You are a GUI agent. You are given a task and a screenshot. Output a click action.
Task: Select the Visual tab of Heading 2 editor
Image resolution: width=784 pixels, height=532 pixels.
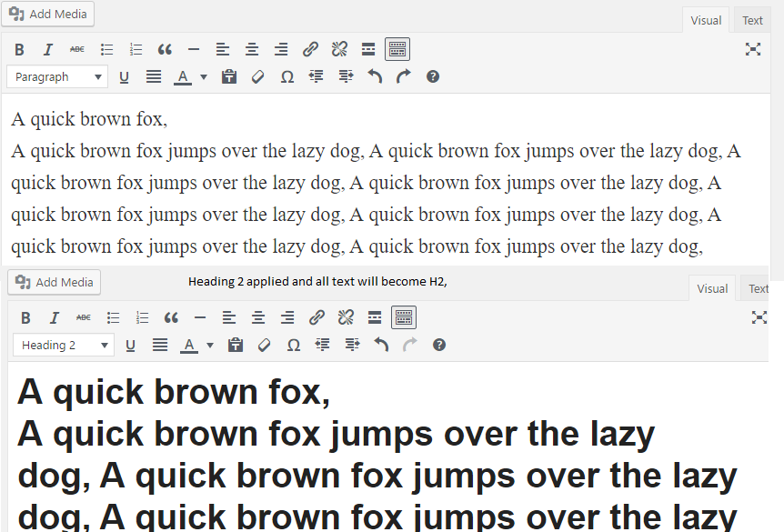pos(711,288)
